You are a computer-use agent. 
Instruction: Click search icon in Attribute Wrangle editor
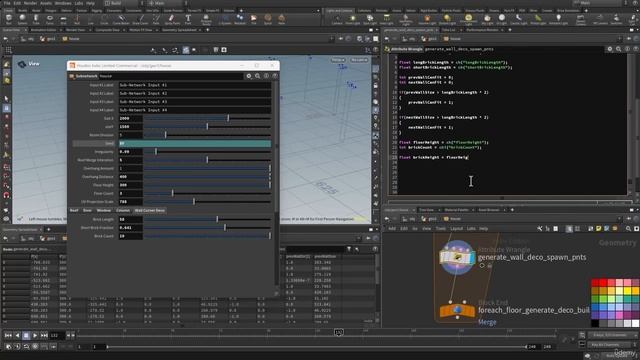point(618,49)
